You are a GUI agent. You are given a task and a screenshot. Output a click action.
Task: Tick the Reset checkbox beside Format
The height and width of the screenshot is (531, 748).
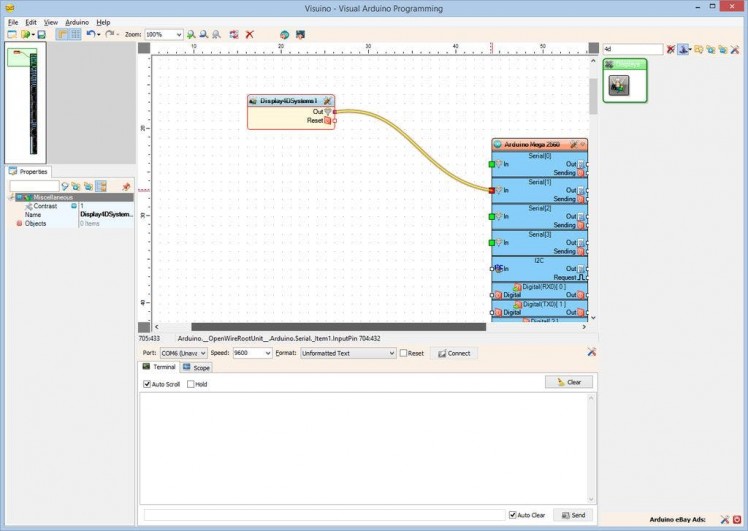(x=403, y=353)
